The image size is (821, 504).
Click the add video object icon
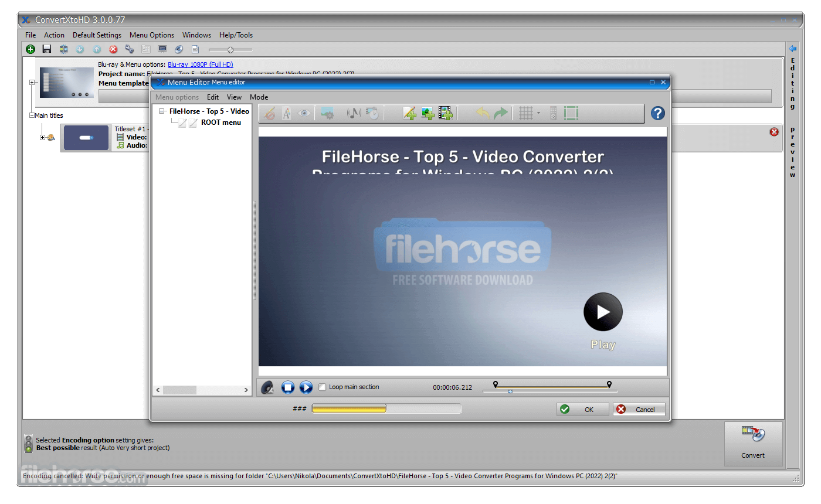(446, 114)
